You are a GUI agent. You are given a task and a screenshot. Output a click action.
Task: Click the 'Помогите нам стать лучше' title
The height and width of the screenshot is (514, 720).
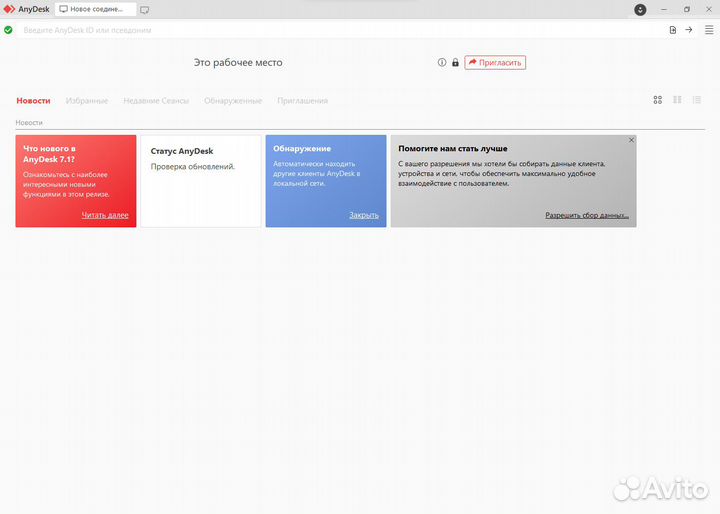[x=453, y=149]
